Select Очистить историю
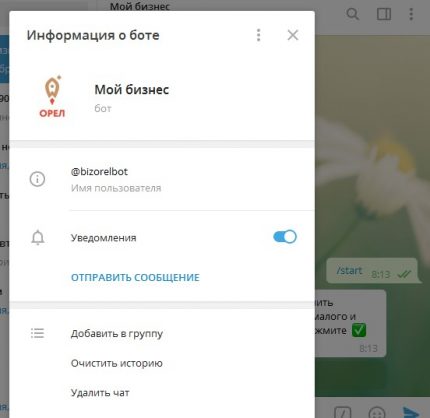The height and width of the screenshot is (418, 430). pyautogui.click(x=117, y=363)
